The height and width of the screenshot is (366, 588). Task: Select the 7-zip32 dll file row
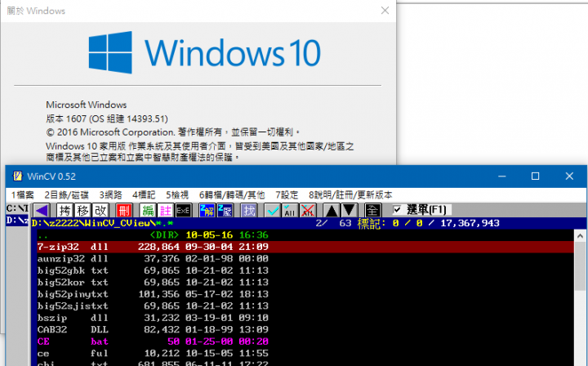[x=305, y=247]
